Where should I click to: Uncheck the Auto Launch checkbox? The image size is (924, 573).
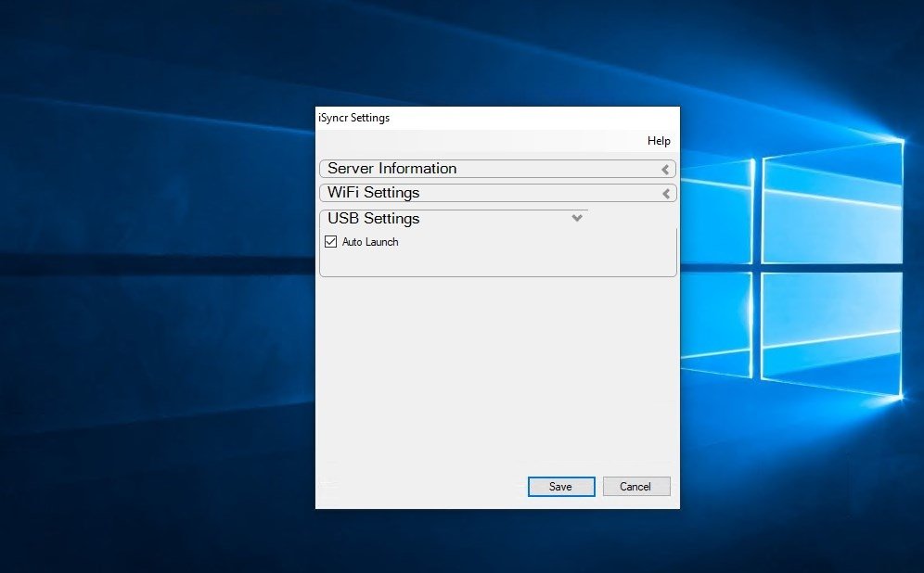[x=330, y=241]
